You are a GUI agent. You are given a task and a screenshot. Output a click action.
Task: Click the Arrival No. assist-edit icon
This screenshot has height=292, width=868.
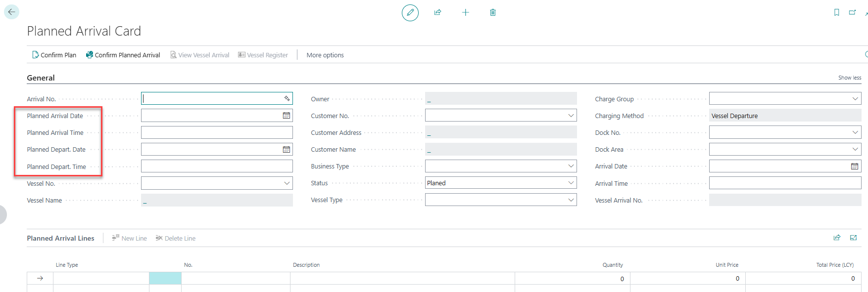[287, 99]
